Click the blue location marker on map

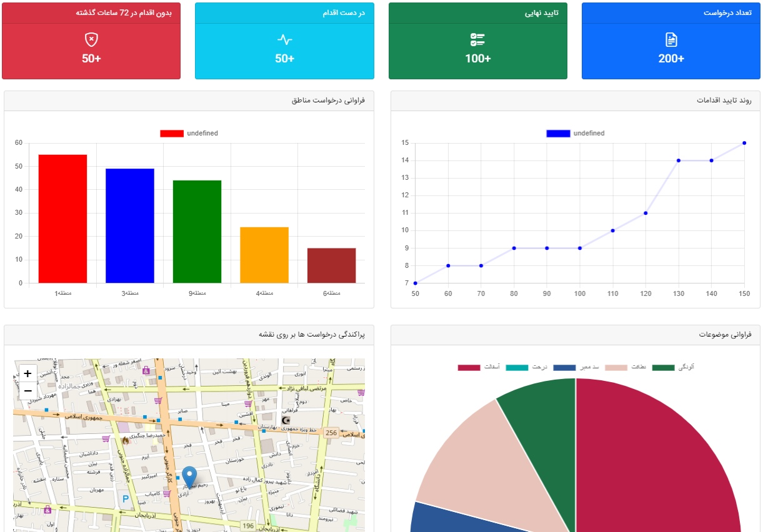coord(189,476)
